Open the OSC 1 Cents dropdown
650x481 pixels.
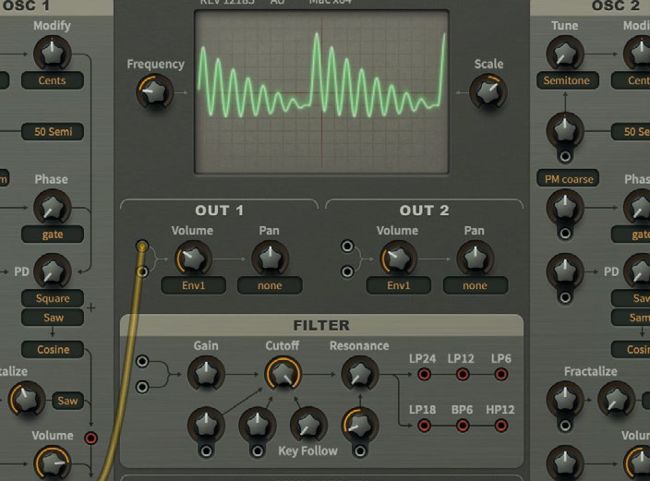pos(52,80)
